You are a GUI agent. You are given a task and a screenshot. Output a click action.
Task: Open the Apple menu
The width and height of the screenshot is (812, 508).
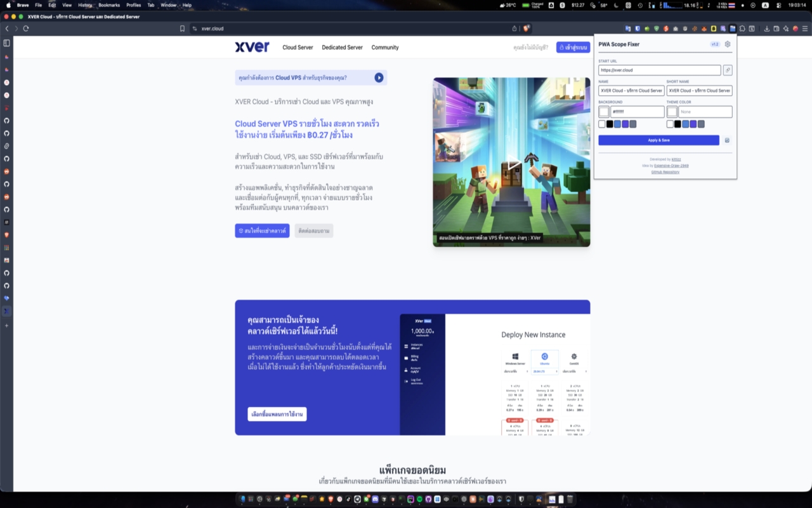click(x=9, y=4)
